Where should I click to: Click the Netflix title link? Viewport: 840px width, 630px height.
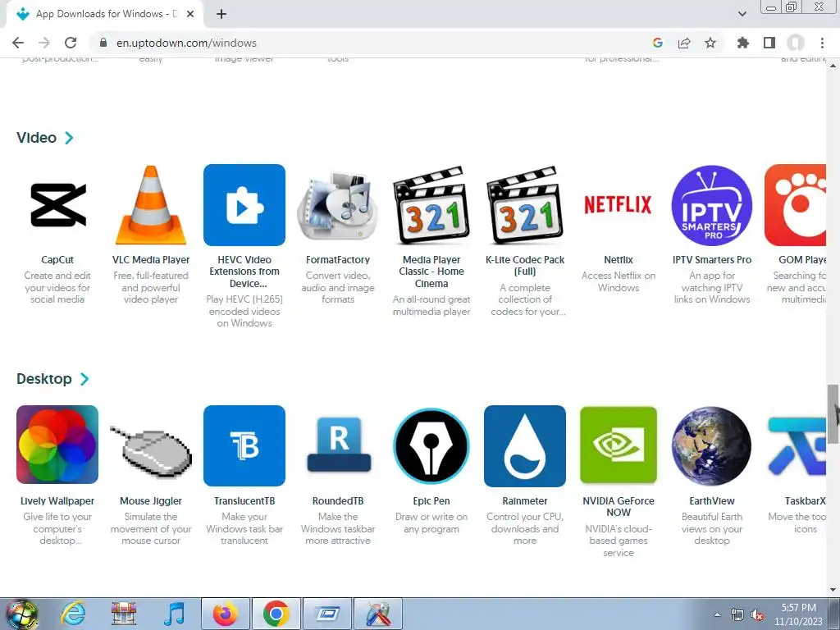coord(619,260)
